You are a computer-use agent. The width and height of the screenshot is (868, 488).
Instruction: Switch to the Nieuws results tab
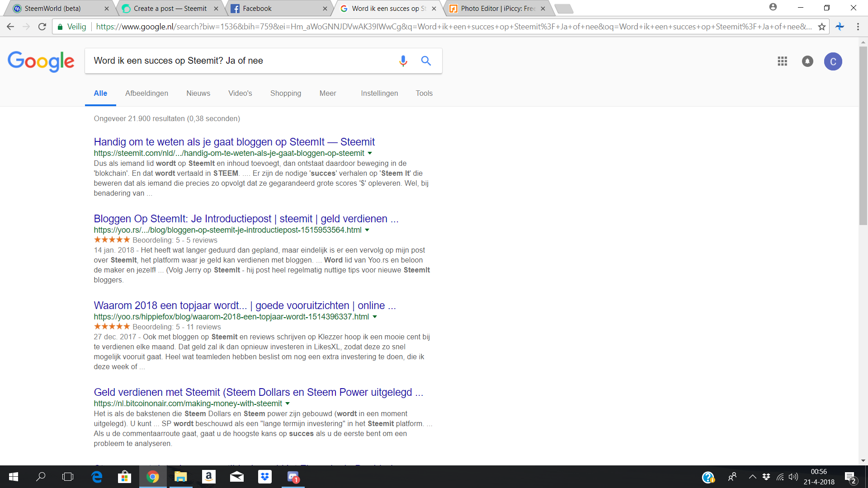(x=198, y=93)
